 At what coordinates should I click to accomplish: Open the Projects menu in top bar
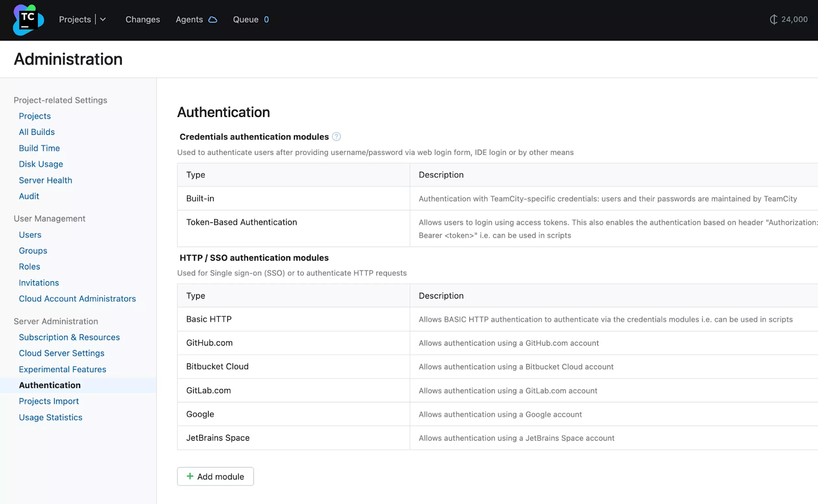click(75, 19)
